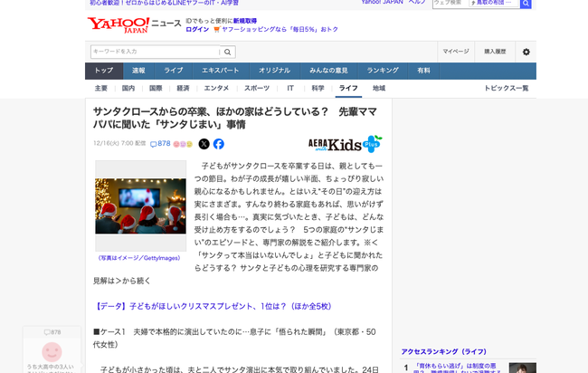Click the ヘルプ link at top
Image resolution: width=588 pixels, height=373 pixels.
(x=417, y=2)
